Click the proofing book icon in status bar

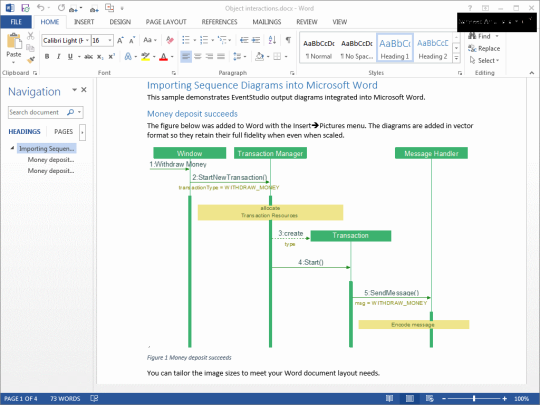pos(94,398)
